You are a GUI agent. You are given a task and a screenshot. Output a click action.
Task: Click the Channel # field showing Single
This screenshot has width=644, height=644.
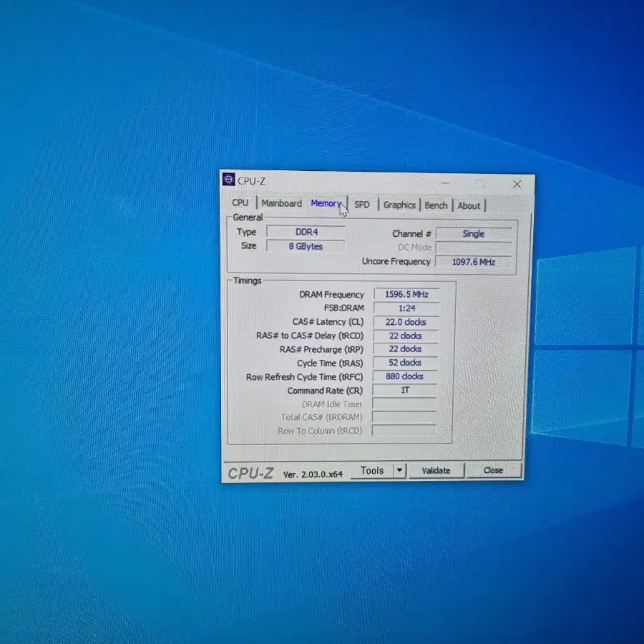click(474, 234)
